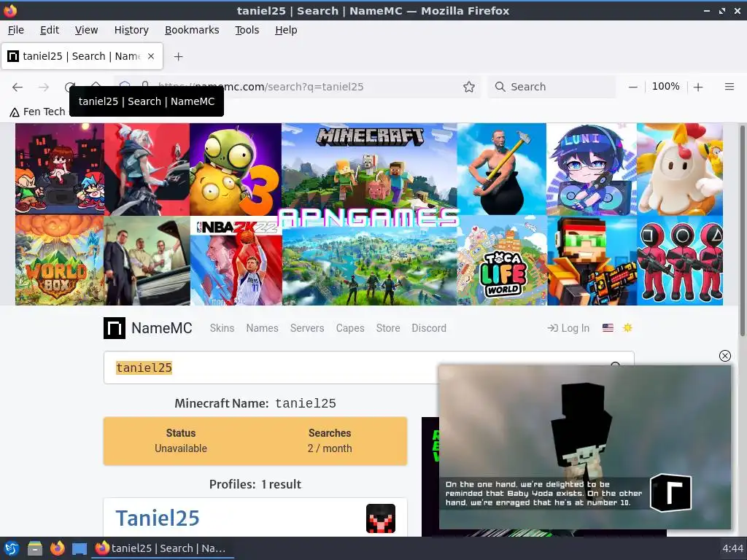Open the Taniel25 profile result
Image resolution: width=747 pixels, height=560 pixels.
158,518
